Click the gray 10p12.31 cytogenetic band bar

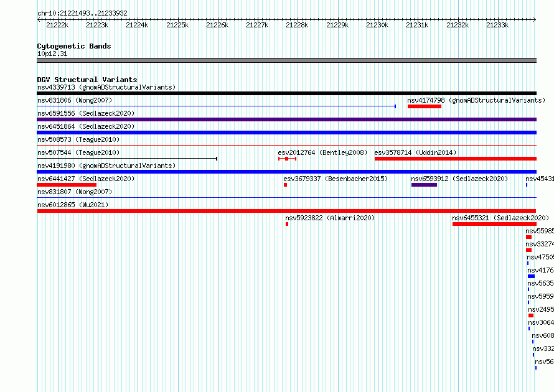pyautogui.click(x=286, y=60)
